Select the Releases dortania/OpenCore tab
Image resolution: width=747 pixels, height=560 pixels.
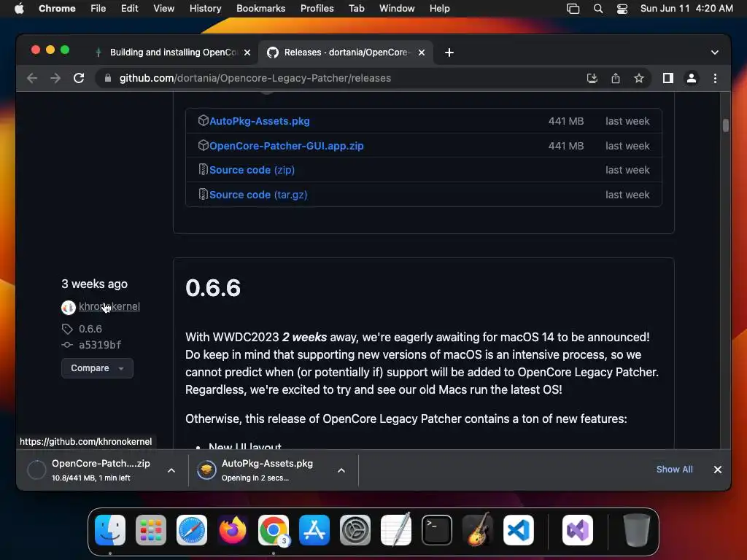pyautogui.click(x=346, y=52)
